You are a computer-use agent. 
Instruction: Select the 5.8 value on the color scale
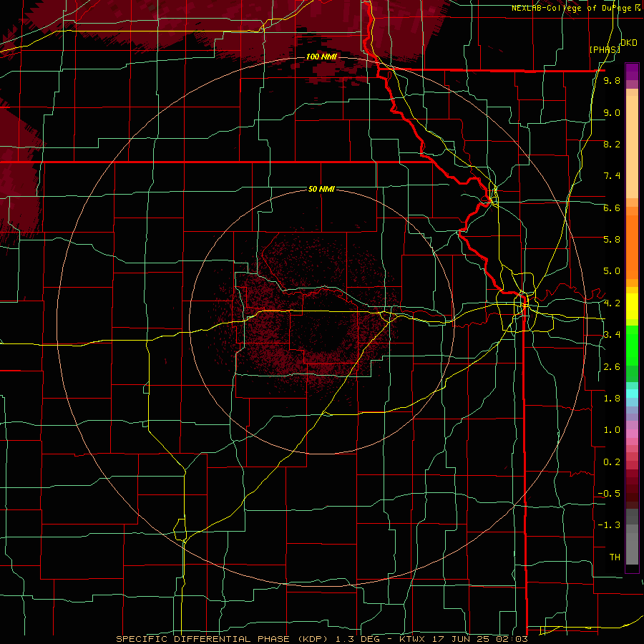pyautogui.click(x=612, y=240)
